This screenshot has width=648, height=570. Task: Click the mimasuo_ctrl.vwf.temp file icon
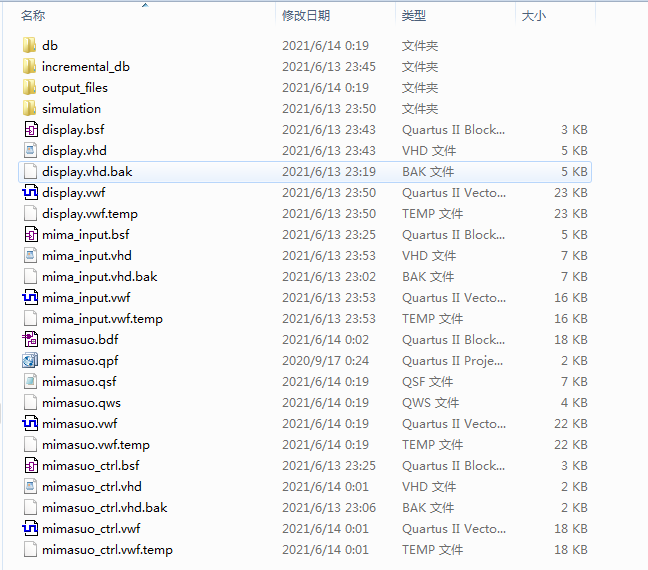30,550
